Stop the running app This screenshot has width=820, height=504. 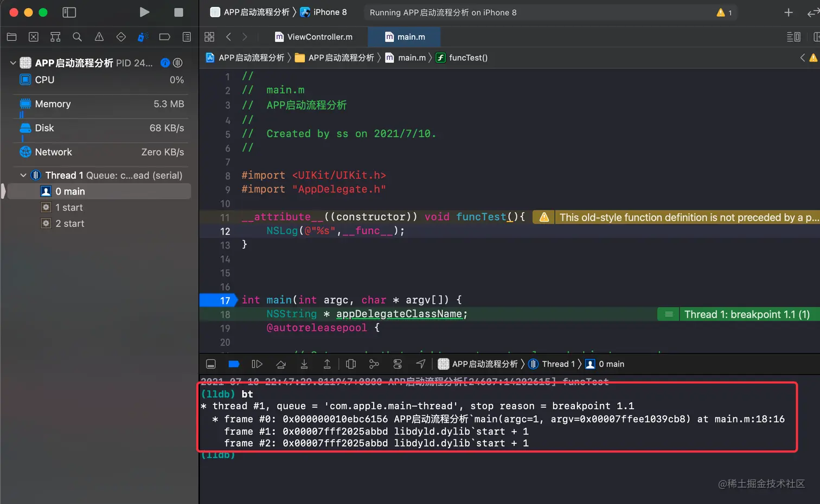tap(178, 12)
